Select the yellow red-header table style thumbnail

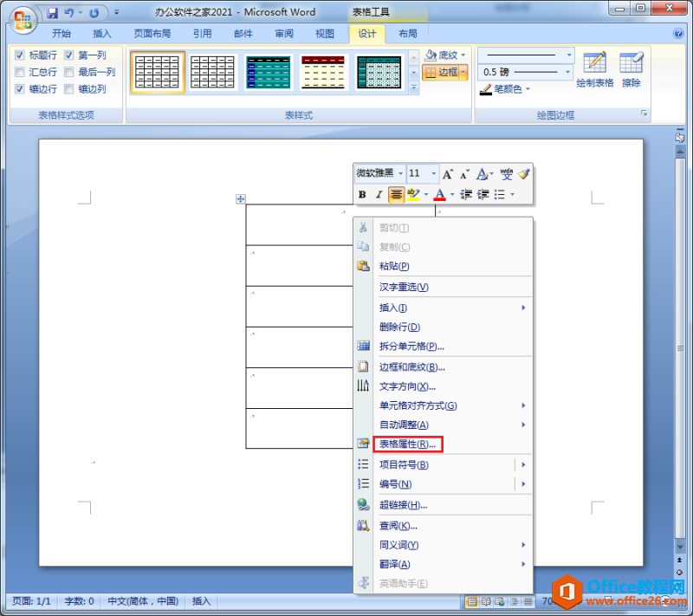click(x=323, y=73)
